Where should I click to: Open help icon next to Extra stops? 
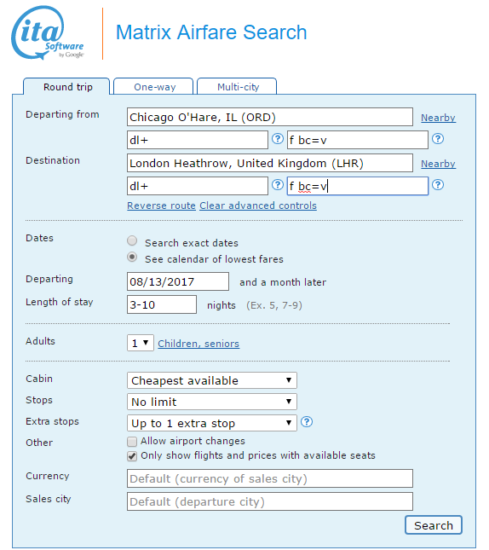click(307, 422)
